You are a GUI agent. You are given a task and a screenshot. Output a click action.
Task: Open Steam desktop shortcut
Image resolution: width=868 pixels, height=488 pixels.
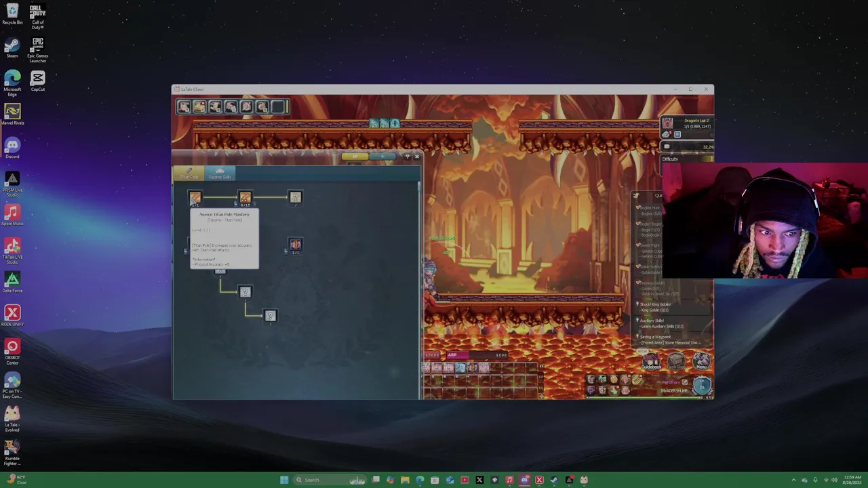pyautogui.click(x=12, y=47)
